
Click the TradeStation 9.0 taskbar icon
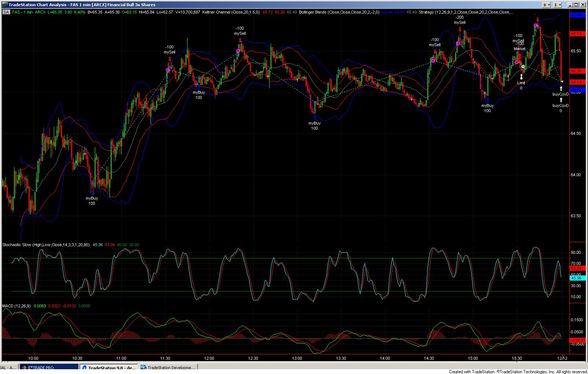pos(84,367)
